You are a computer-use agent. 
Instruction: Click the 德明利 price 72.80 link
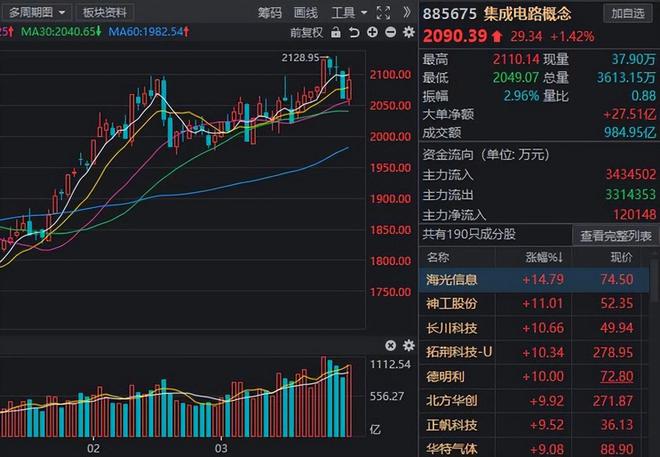point(617,376)
